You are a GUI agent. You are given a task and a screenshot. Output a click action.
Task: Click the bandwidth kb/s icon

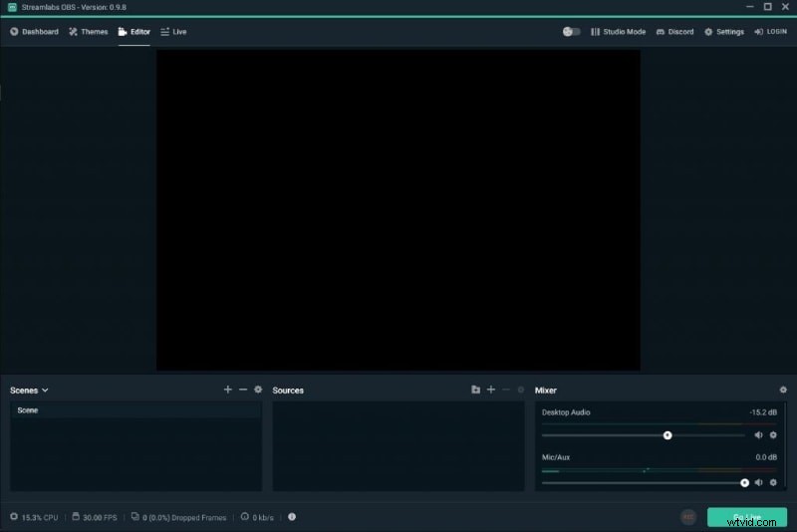[245, 516]
